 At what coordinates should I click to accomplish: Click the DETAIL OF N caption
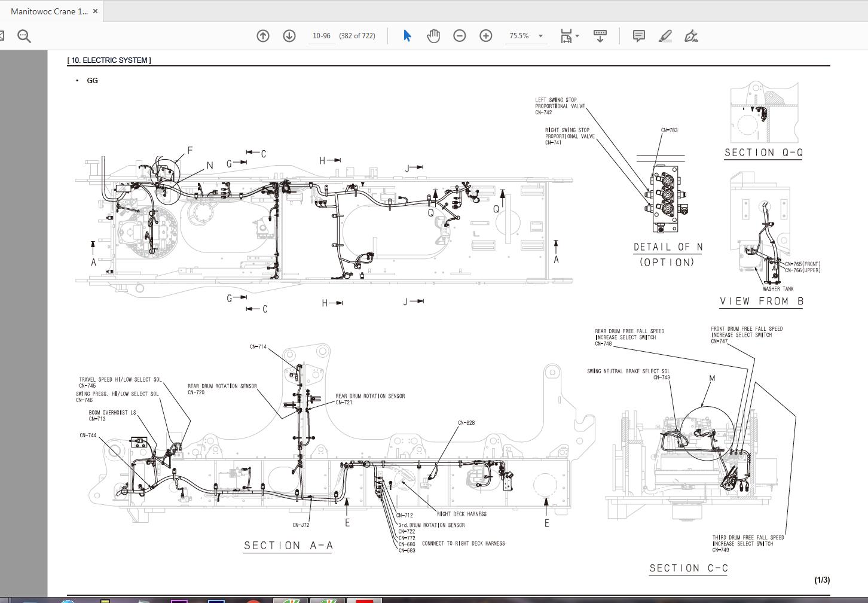(668, 247)
